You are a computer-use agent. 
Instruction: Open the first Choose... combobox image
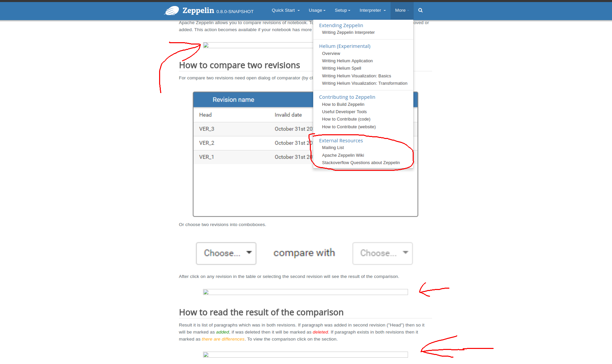(x=226, y=253)
